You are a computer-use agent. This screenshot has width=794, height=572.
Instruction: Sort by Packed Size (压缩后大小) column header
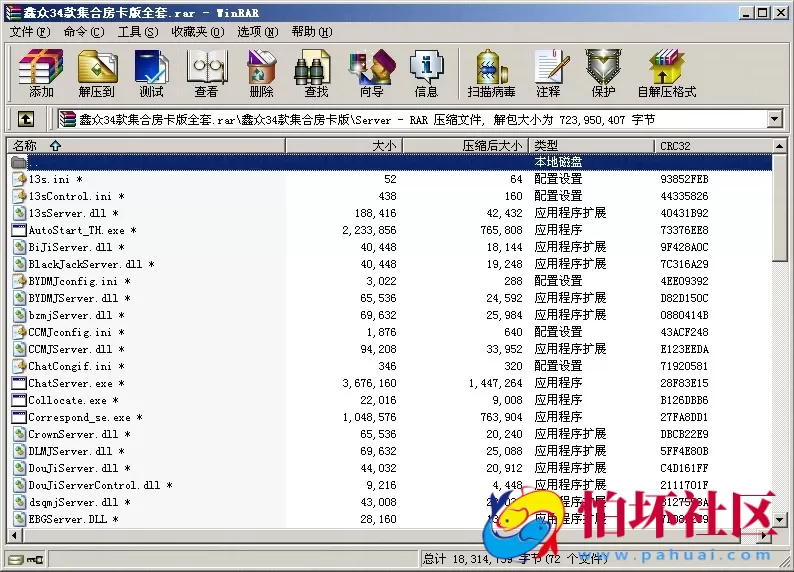[x=465, y=146]
